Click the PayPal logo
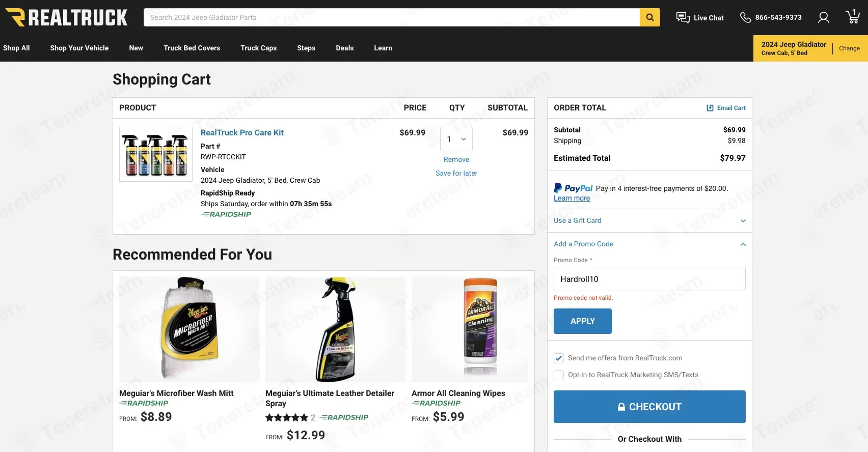Viewport: 868px width, 452px height. coord(573,188)
